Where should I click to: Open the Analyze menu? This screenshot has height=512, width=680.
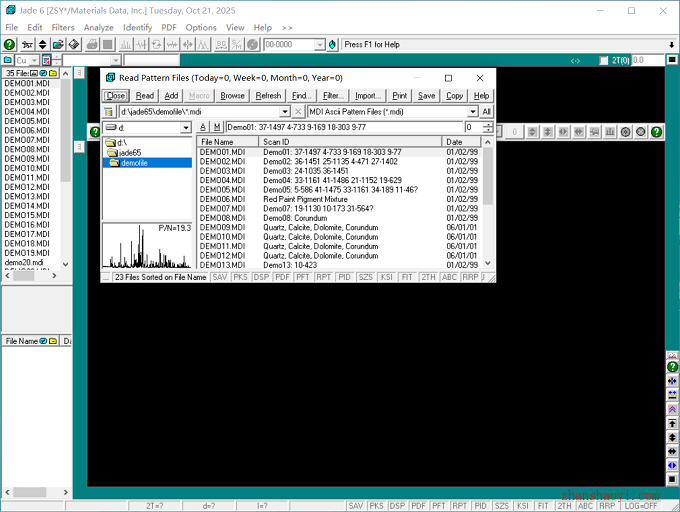pyautogui.click(x=98, y=27)
